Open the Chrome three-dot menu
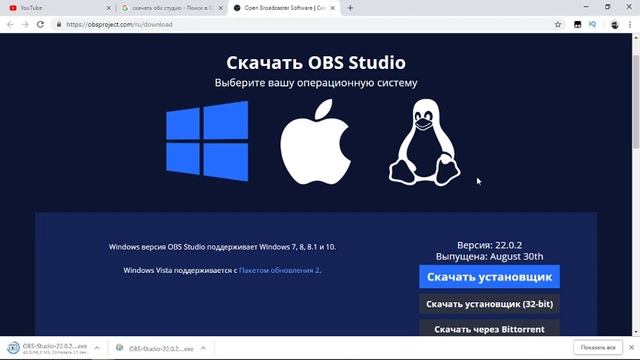The height and width of the screenshot is (360, 640). [x=630, y=24]
